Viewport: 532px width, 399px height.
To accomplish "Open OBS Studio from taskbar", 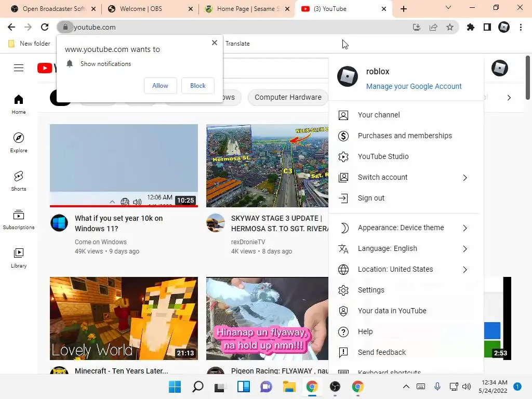I will [x=335, y=387].
